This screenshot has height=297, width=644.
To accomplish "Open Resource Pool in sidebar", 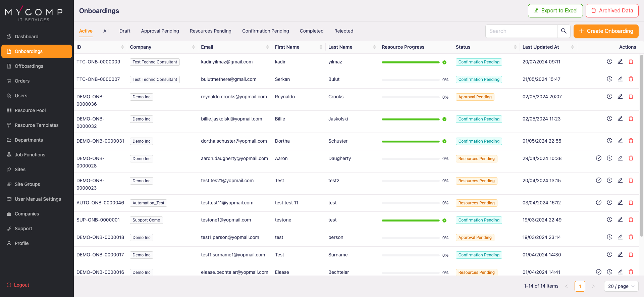I will pos(30,110).
